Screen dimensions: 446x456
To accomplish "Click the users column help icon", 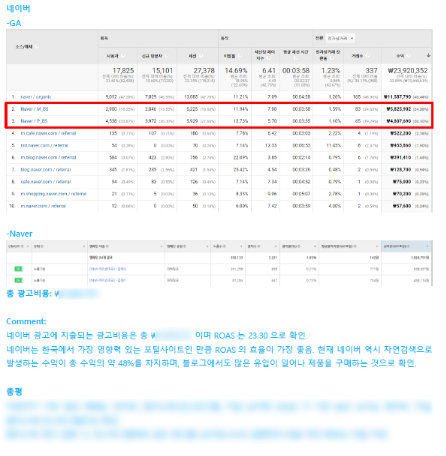I will pyautogui.click(x=123, y=56).
